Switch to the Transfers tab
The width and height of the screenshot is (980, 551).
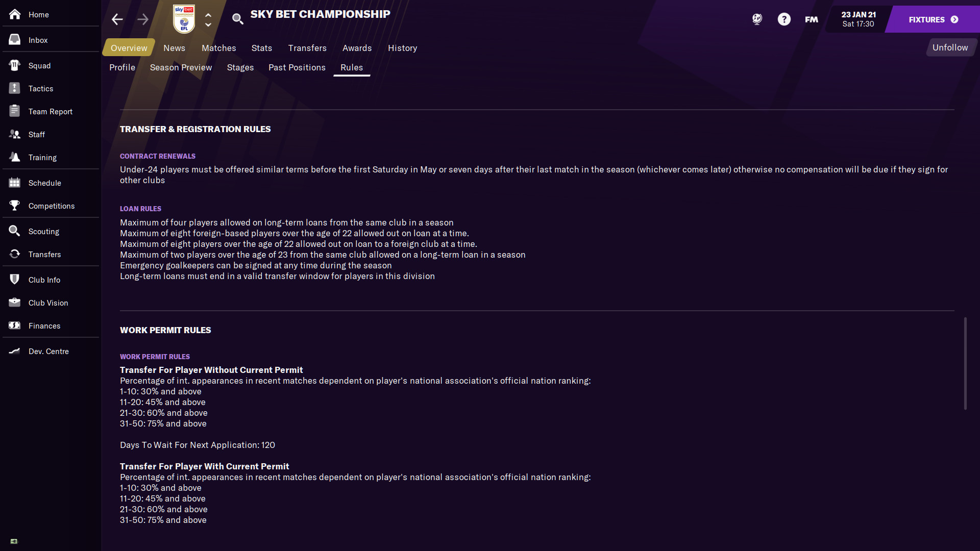(x=307, y=48)
